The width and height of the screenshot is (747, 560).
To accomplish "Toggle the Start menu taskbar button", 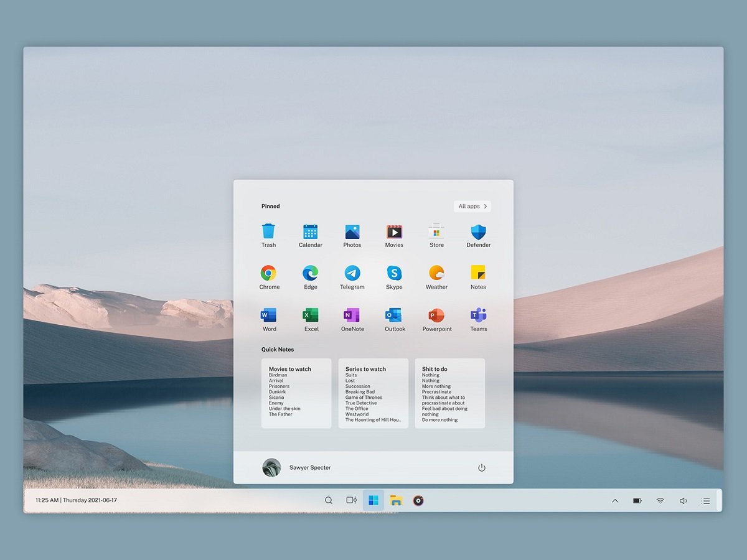I will point(374,500).
